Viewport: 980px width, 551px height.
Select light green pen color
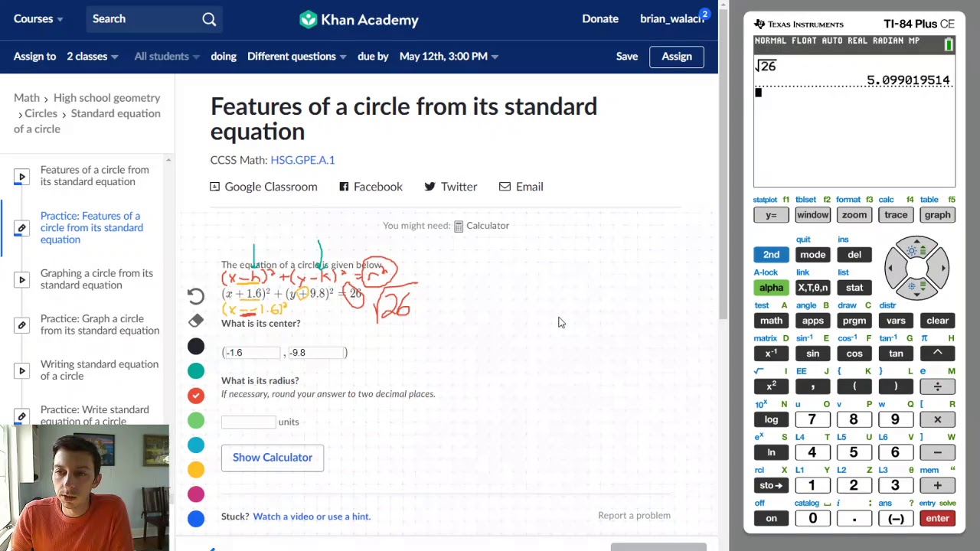point(196,420)
